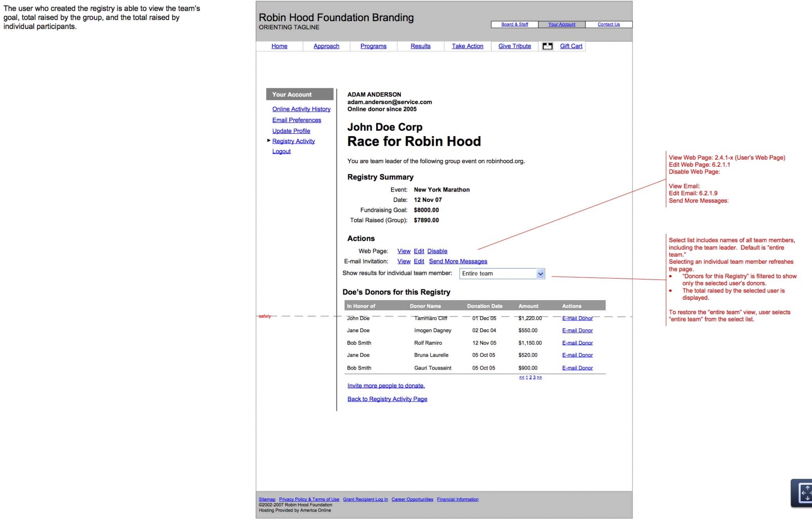Click Invite more people to donate

pos(386,386)
